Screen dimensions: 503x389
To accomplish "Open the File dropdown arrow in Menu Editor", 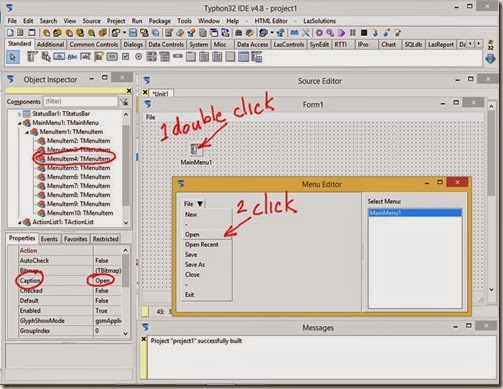I will [200, 204].
